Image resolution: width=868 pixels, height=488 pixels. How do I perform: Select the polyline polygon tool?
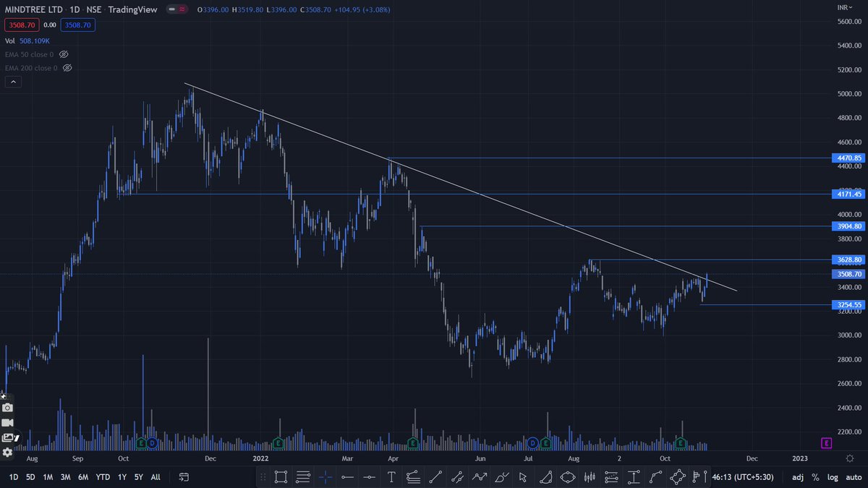pos(678,477)
